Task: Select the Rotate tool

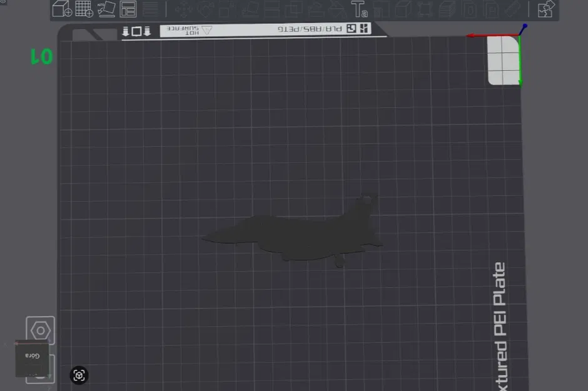Action: 205,9
